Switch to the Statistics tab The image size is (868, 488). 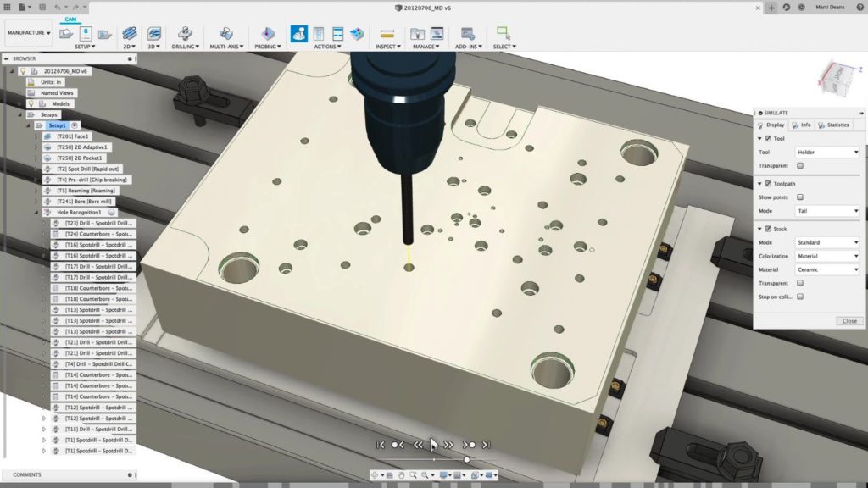(x=833, y=125)
